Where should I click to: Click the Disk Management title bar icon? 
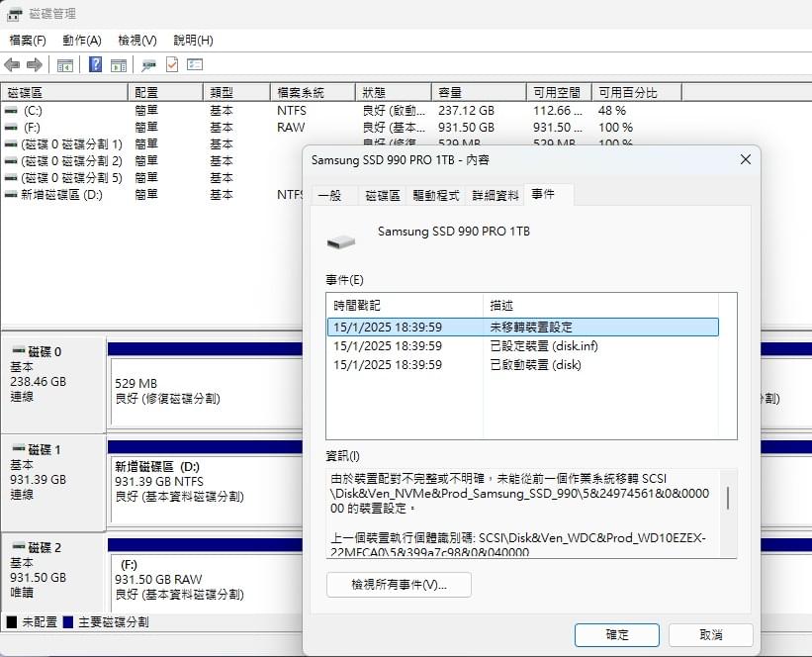[14, 14]
